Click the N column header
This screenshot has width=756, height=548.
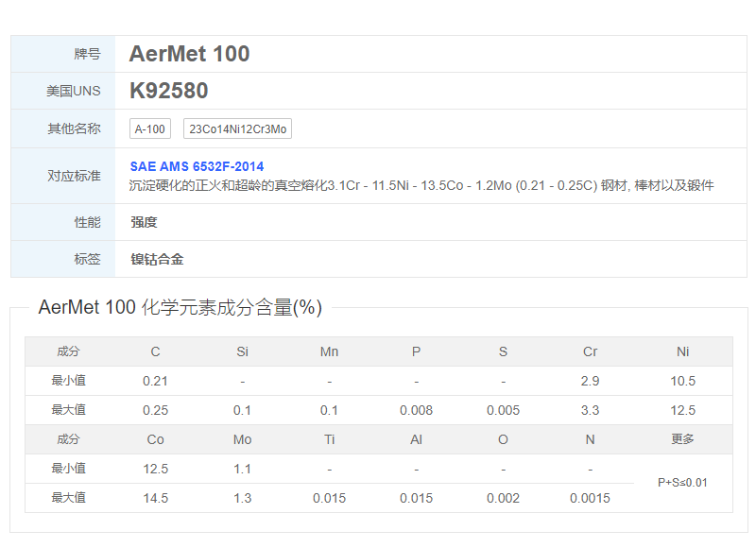tap(590, 439)
